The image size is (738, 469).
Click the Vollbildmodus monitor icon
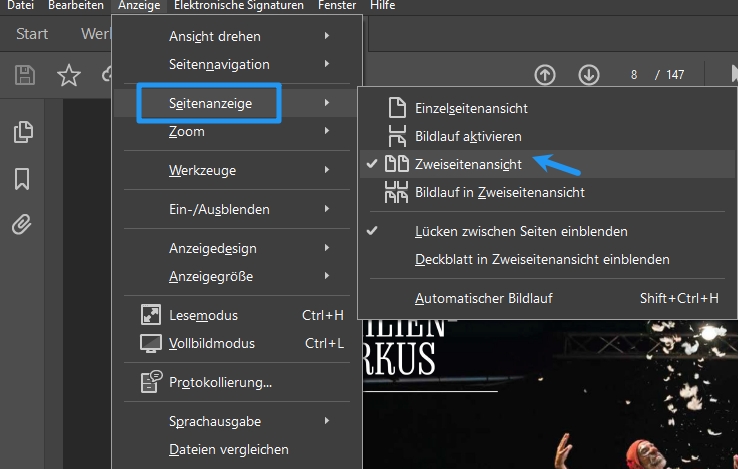(x=151, y=343)
